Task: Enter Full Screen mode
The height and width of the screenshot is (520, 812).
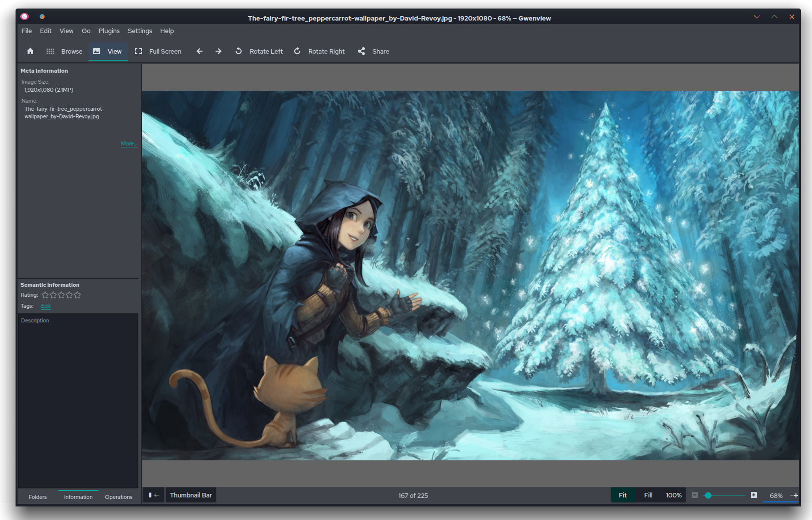Action: click(158, 51)
